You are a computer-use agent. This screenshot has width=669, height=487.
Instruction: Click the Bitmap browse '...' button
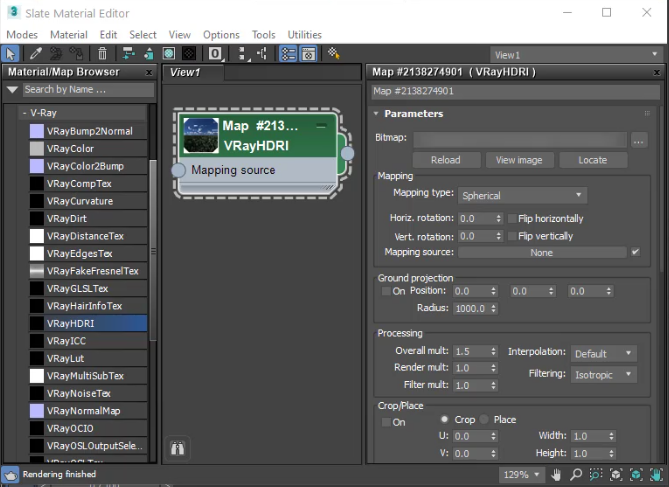pyautogui.click(x=639, y=140)
